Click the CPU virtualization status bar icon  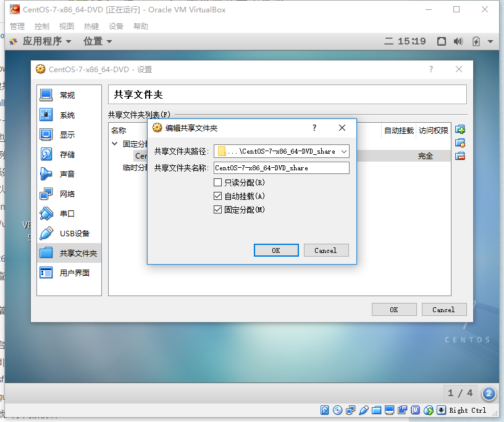point(415,410)
